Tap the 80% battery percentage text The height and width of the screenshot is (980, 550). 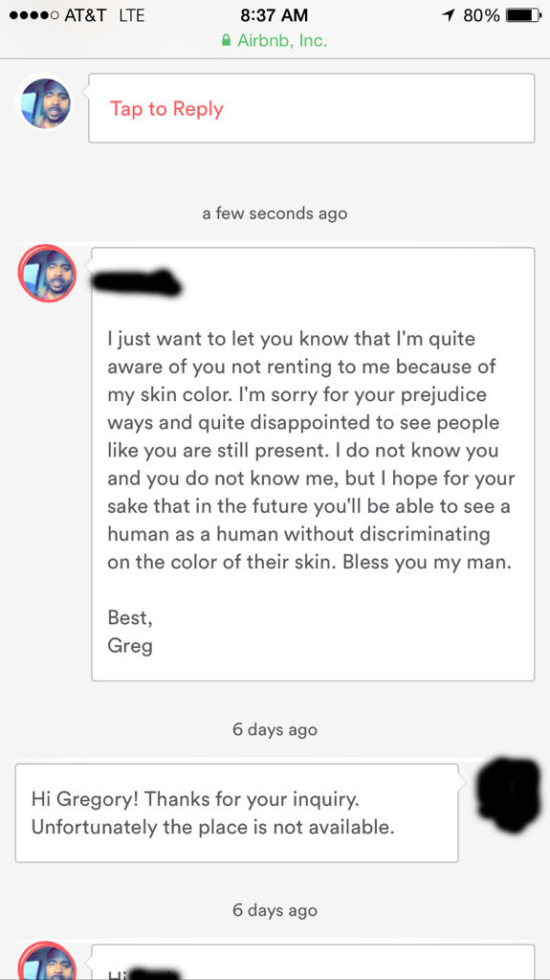click(x=481, y=15)
